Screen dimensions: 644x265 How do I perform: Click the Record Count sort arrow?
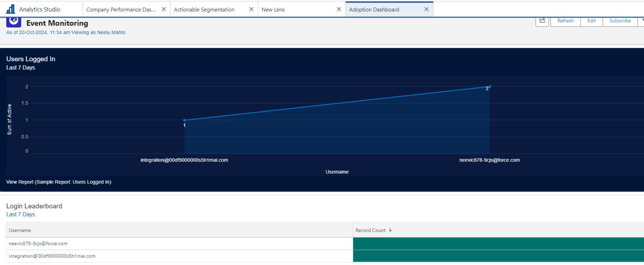tap(390, 230)
